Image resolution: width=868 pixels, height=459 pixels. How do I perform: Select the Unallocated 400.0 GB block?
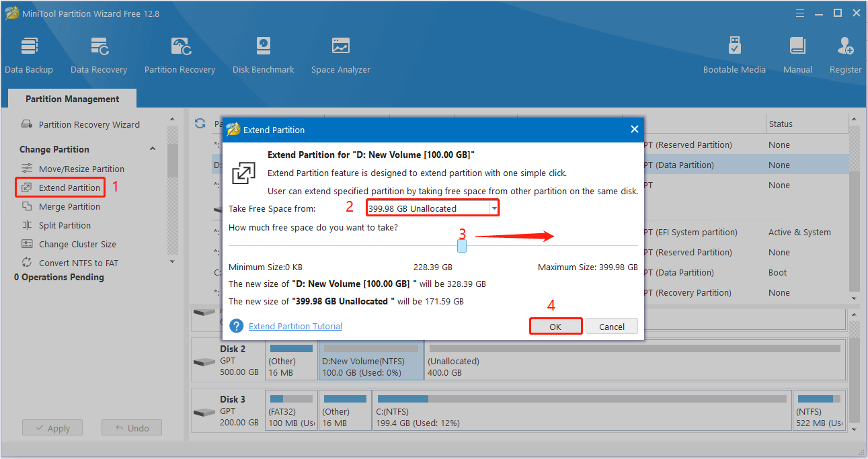[635, 360]
